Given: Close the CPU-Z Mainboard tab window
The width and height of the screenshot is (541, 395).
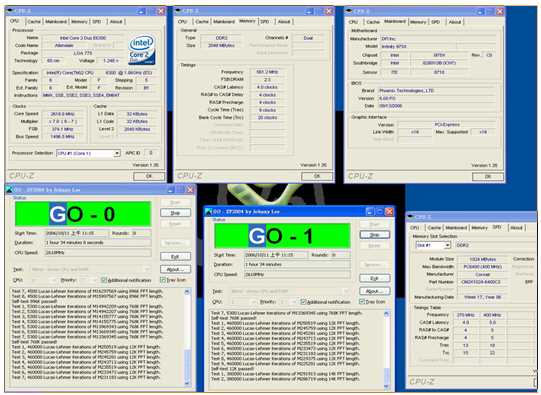Looking at the screenshot, I should [500, 11].
